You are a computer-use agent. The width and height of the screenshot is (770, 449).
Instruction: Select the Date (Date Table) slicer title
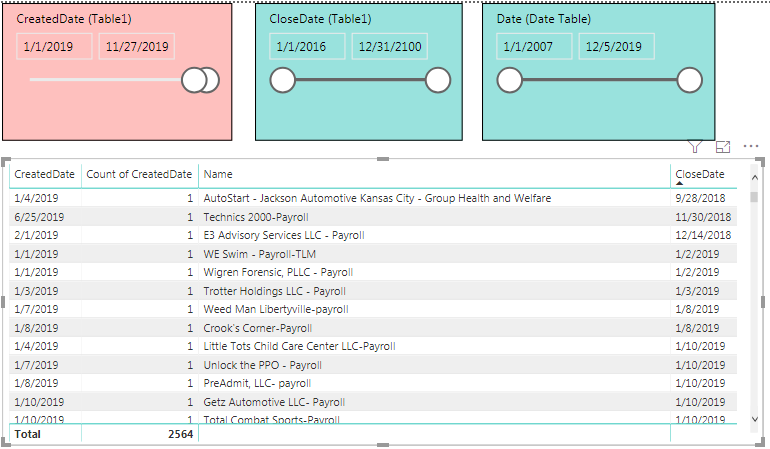click(544, 19)
